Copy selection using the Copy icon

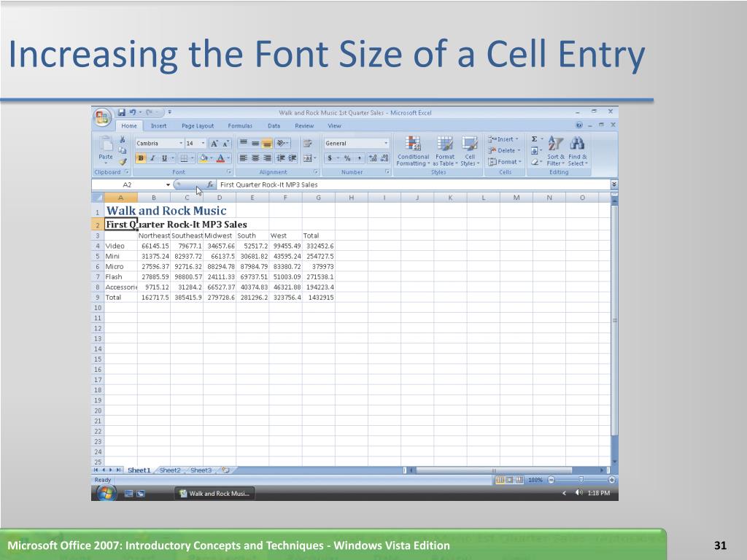coord(123,150)
